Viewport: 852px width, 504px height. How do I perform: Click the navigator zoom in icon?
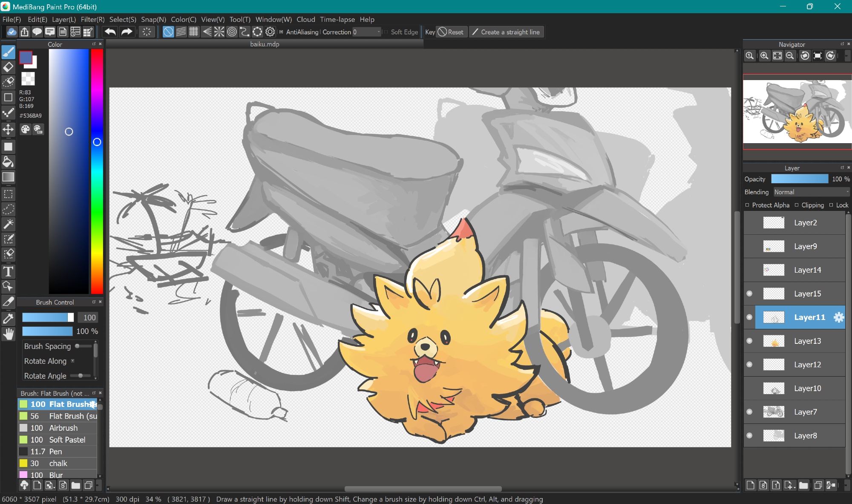764,56
